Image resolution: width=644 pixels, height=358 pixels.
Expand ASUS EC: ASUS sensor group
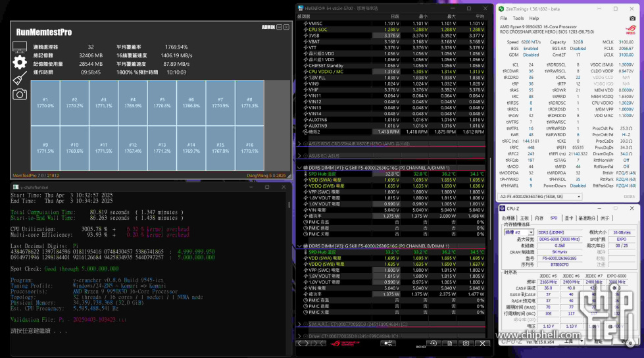[x=299, y=156]
